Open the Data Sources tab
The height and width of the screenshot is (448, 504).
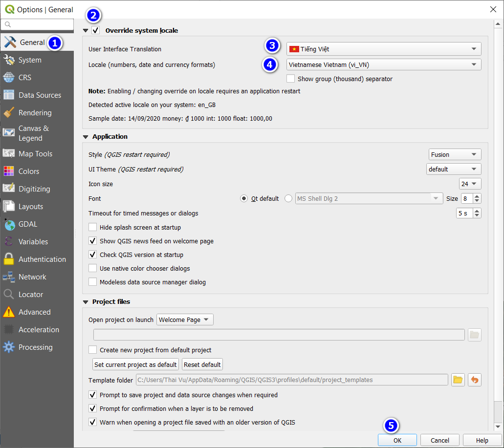click(37, 95)
